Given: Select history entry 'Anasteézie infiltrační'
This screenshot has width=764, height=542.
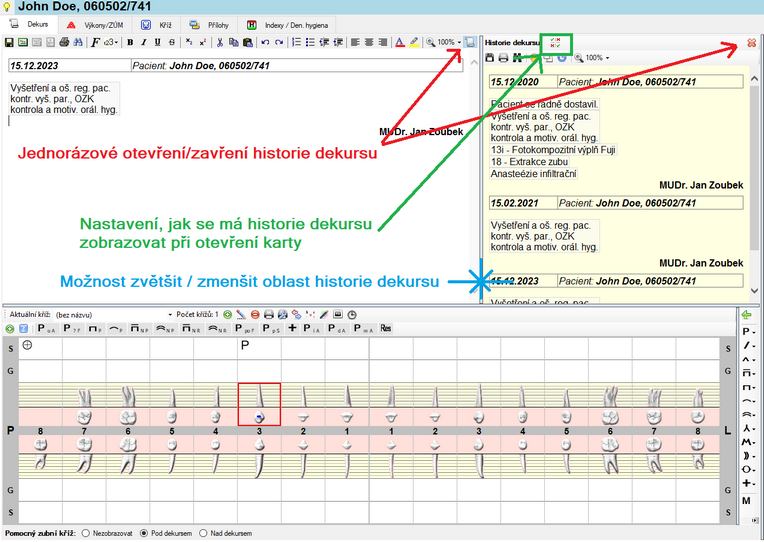Looking at the screenshot, I should click(534, 174).
